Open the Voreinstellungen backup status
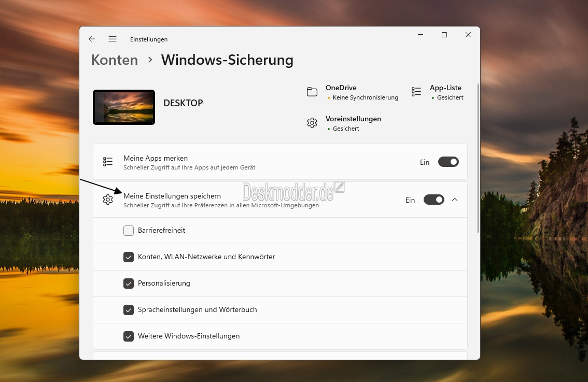The width and height of the screenshot is (588, 382). 344,123
